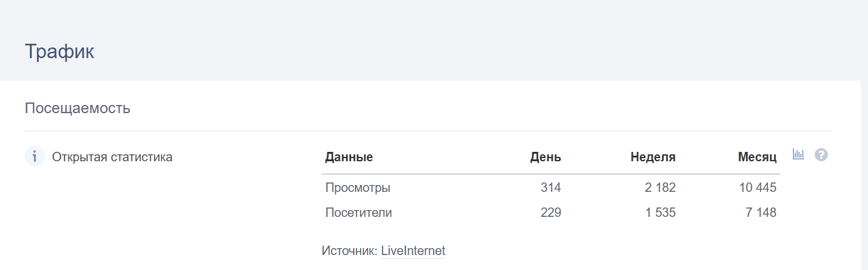This screenshot has width=868, height=270.
Task: Select the День column header
Action: pyautogui.click(x=545, y=157)
